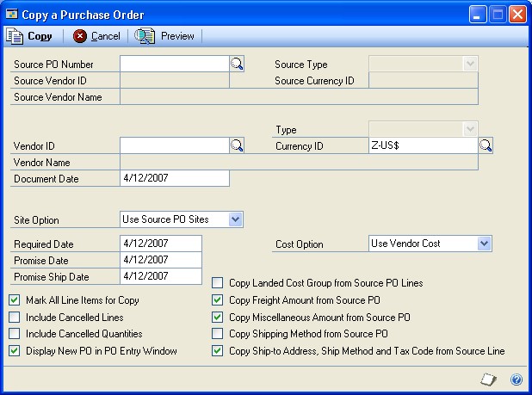Click the Promise Date field
The height and width of the screenshot is (395, 532).
pyautogui.click(x=161, y=260)
